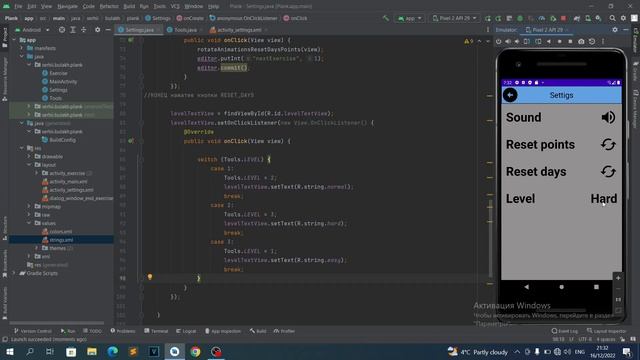Switch to activity_settings.xml editor tab
640x360 pixels.
click(238, 30)
